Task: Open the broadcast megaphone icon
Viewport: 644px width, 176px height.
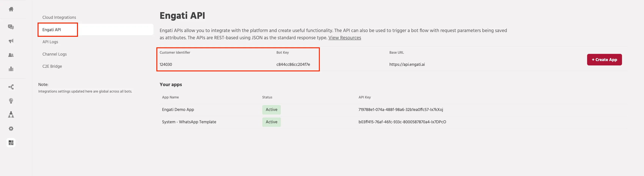Action: click(11, 41)
